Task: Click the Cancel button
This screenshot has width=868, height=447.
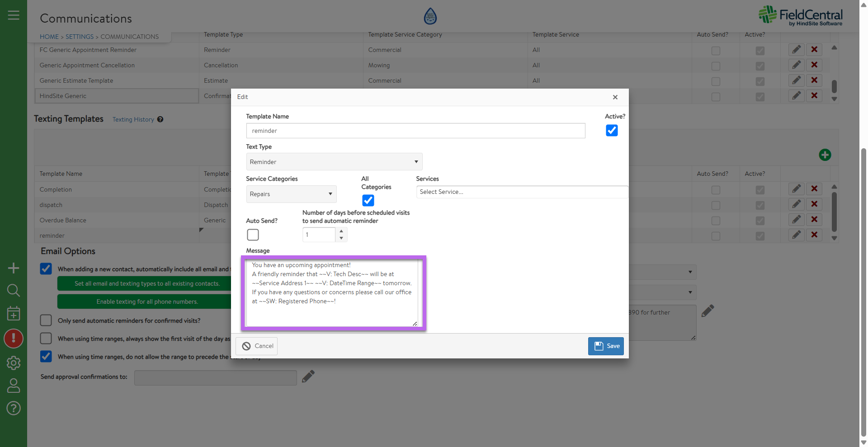Action: click(x=257, y=346)
